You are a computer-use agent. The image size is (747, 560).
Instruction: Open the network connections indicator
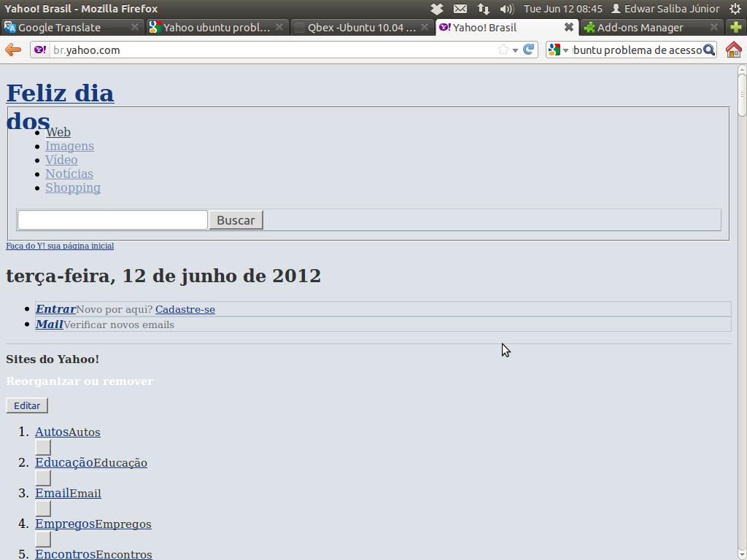tap(483, 9)
